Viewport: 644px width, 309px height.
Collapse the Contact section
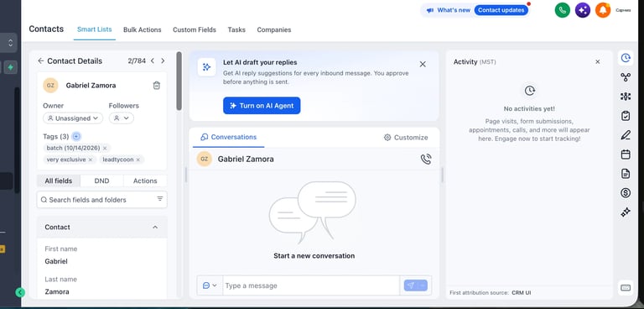[155, 227]
